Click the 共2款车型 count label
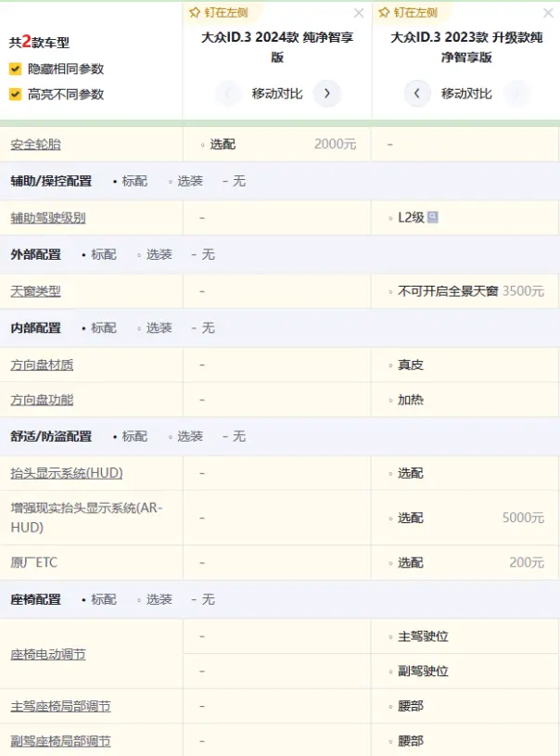 click(39, 42)
